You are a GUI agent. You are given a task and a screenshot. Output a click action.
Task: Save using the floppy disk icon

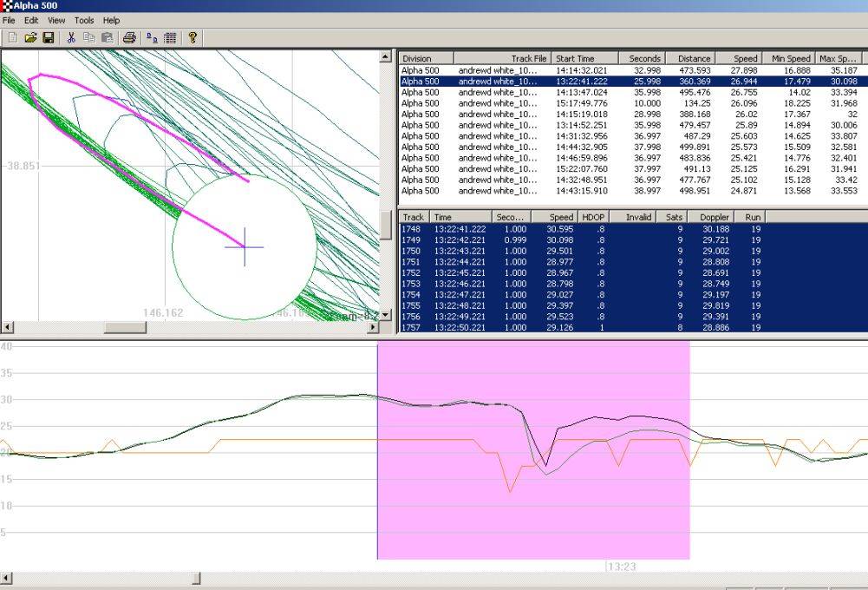coord(49,37)
